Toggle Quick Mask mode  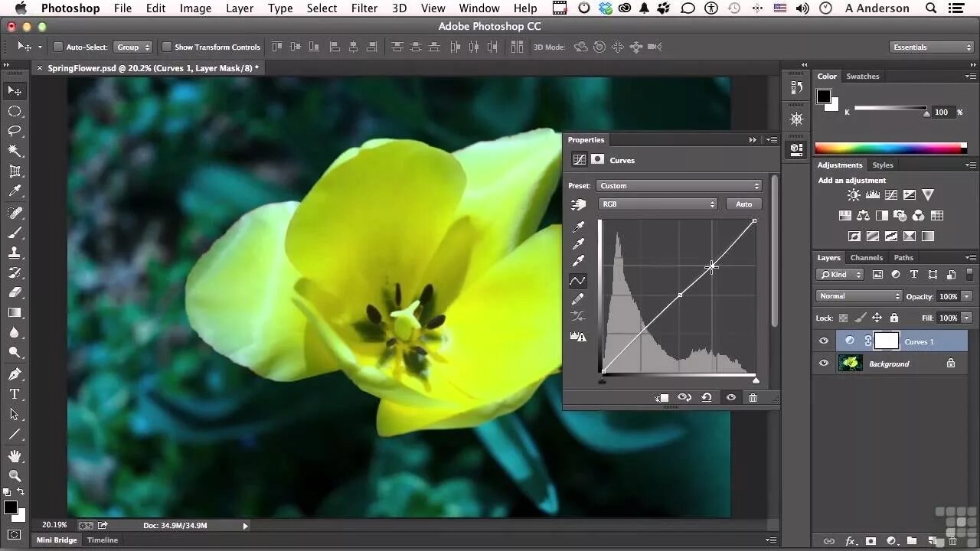tap(15, 534)
